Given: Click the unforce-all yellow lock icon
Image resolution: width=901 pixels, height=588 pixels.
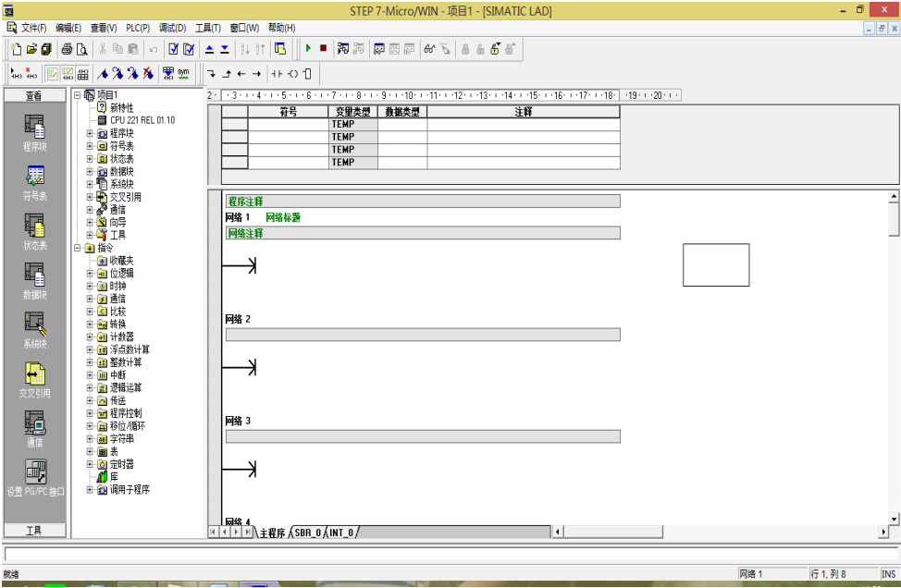Looking at the screenshot, I should (495, 49).
